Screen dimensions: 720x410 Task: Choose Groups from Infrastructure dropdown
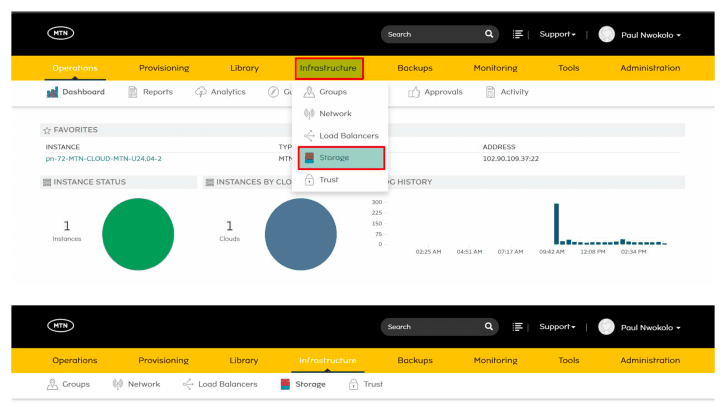[340, 92]
